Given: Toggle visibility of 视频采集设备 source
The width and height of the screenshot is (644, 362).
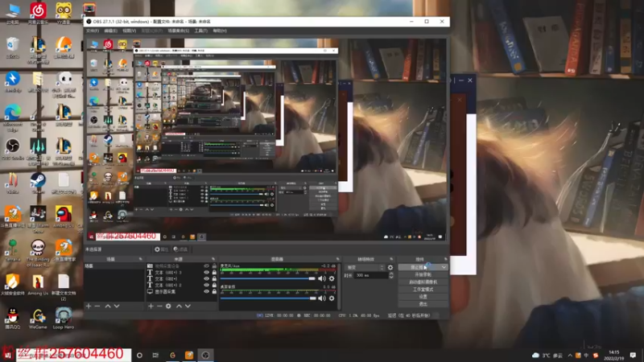Looking at the screenshot, I should (206, 266).
